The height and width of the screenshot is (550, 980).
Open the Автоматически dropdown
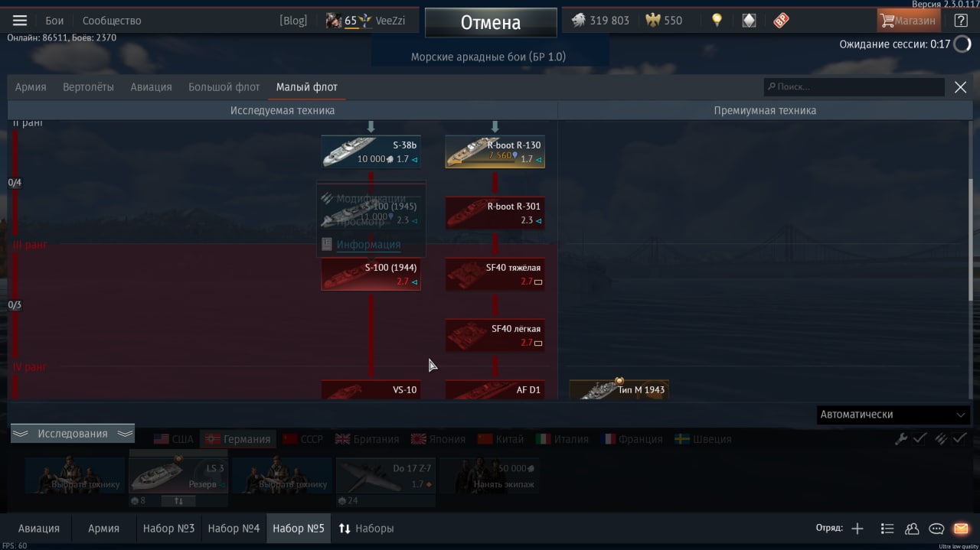click(893, 415)
